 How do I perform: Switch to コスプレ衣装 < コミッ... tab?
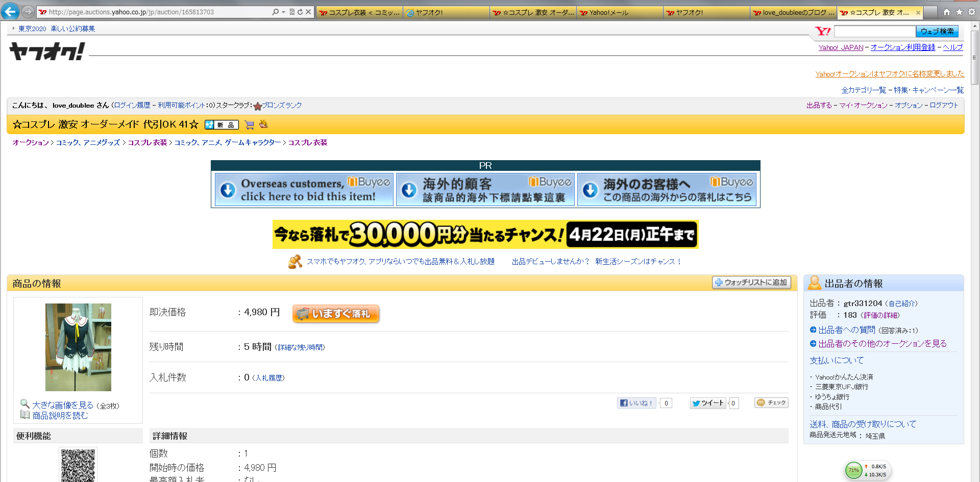pyautogui.click(x=359, y=12)
